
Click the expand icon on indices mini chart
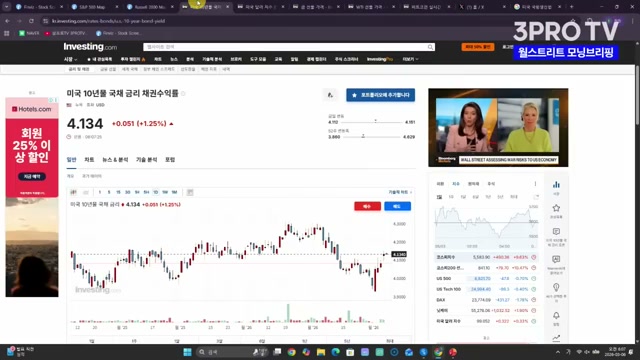pyautogui.click(x=536, y=197)
